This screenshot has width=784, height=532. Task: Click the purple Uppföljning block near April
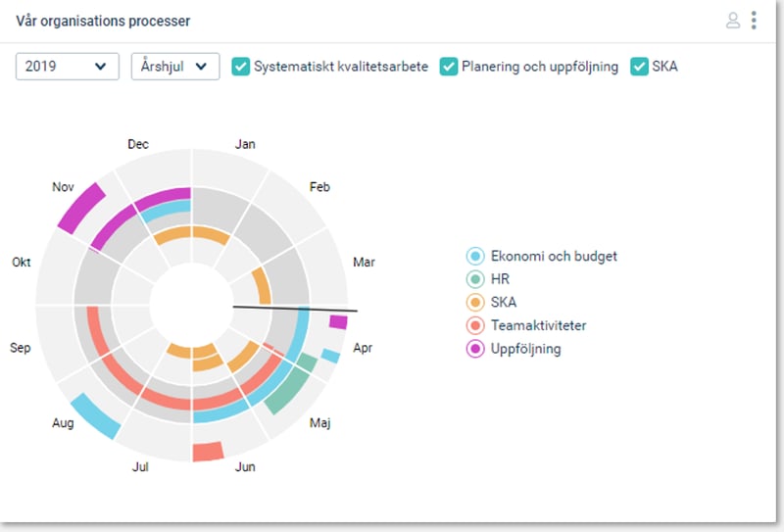tap(338, 322)
